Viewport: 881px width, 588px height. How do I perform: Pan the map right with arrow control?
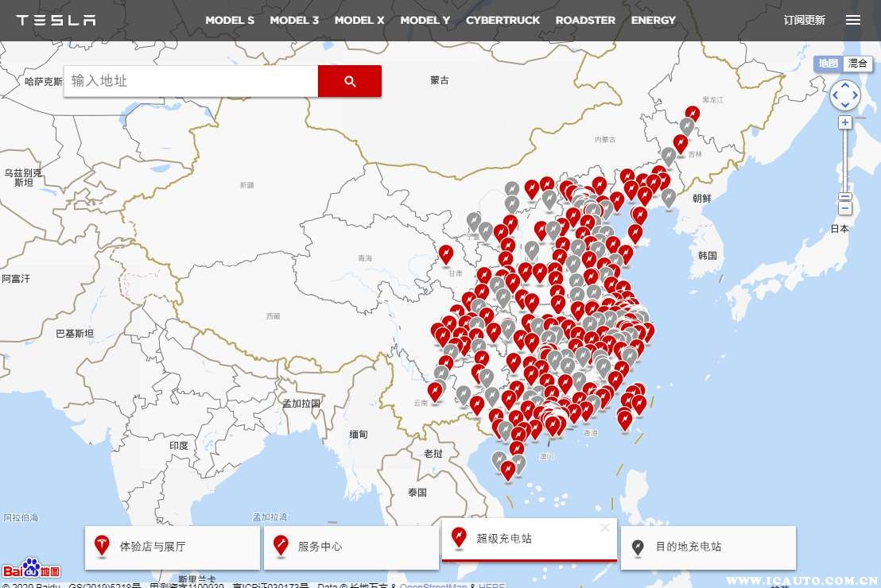(x=856, y=96)
